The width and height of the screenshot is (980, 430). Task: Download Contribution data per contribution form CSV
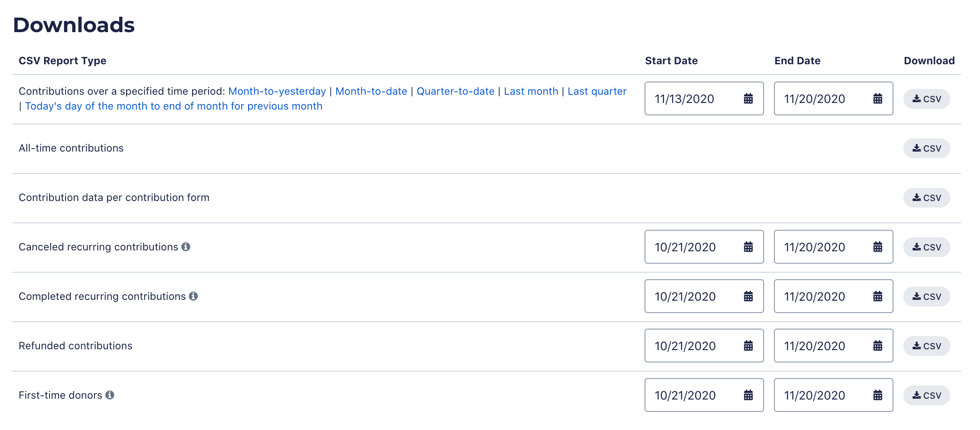tap(926, 198)
